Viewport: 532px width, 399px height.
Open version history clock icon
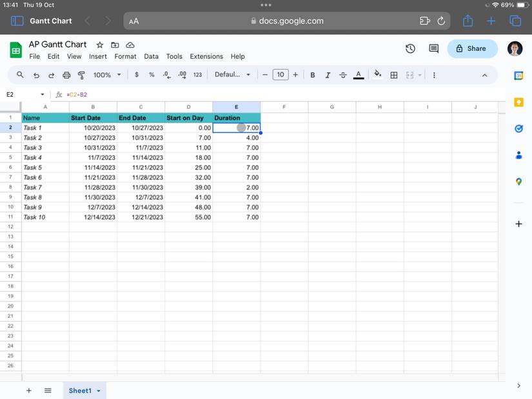(x=410, y=48)
